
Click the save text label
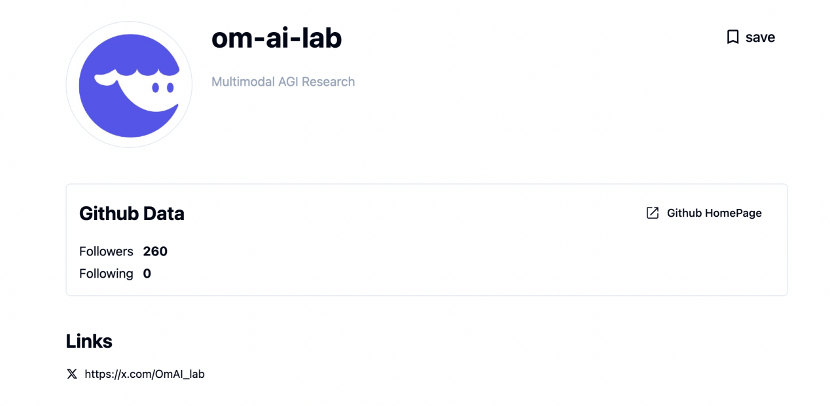760,37
